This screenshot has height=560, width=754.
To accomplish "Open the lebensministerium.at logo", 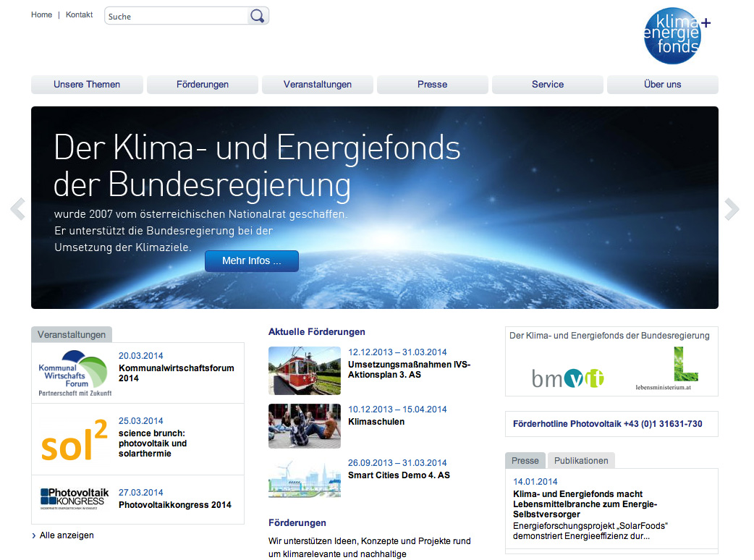I will (x=667, y=369).
